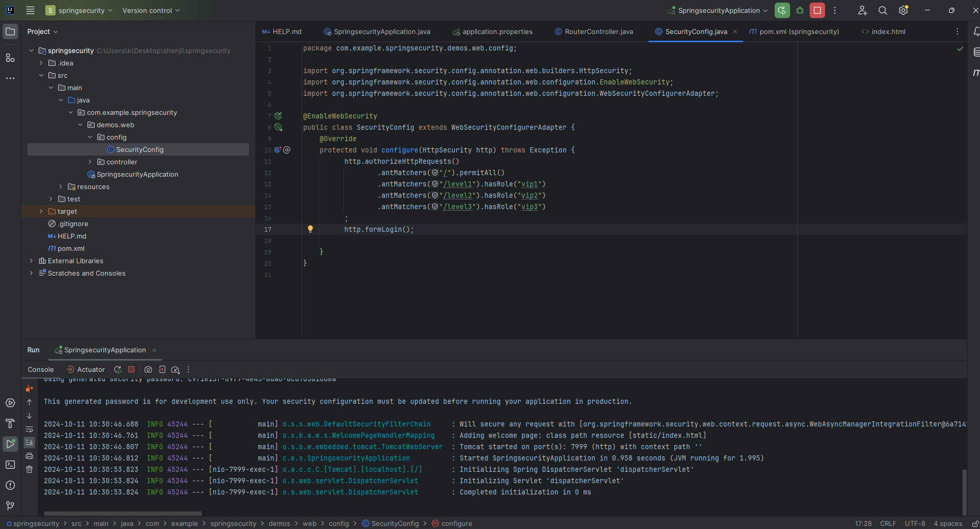Click 4 spaces indent setting in the status bar

tap(948, 523)
